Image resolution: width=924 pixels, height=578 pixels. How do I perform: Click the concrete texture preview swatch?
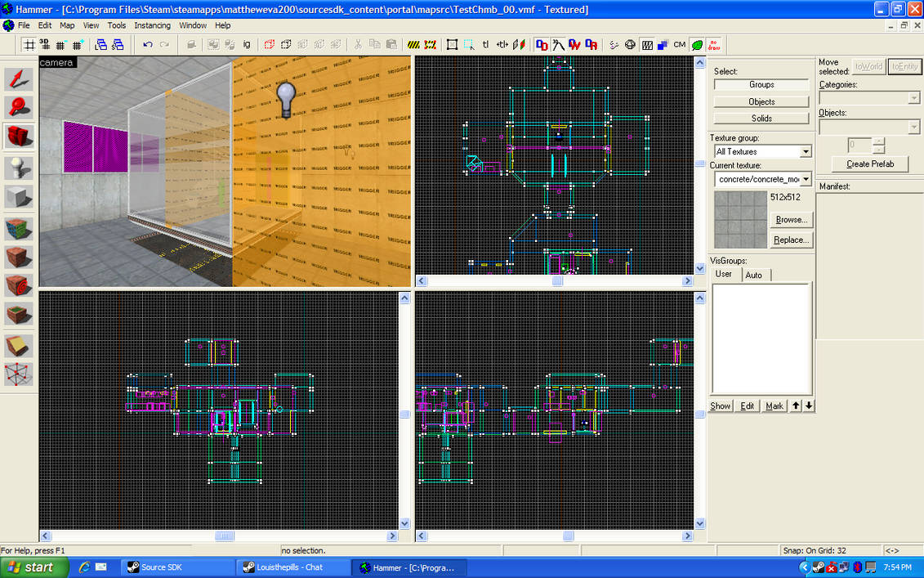[741, 219]
